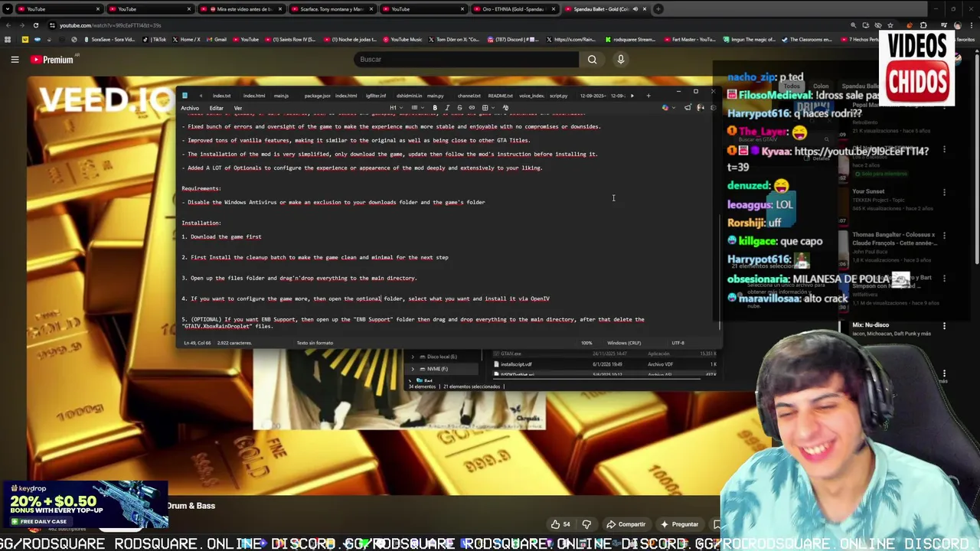Add a new Notepad tab with plus

(x=648, y=96)
